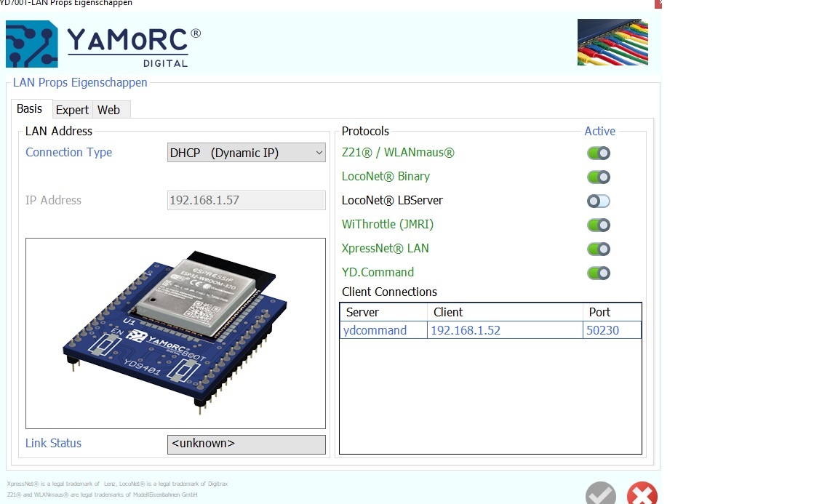Disable the LocoNet Binary protocol switch
Viewport: 838px width, 504px height.
tap(599, 177)
